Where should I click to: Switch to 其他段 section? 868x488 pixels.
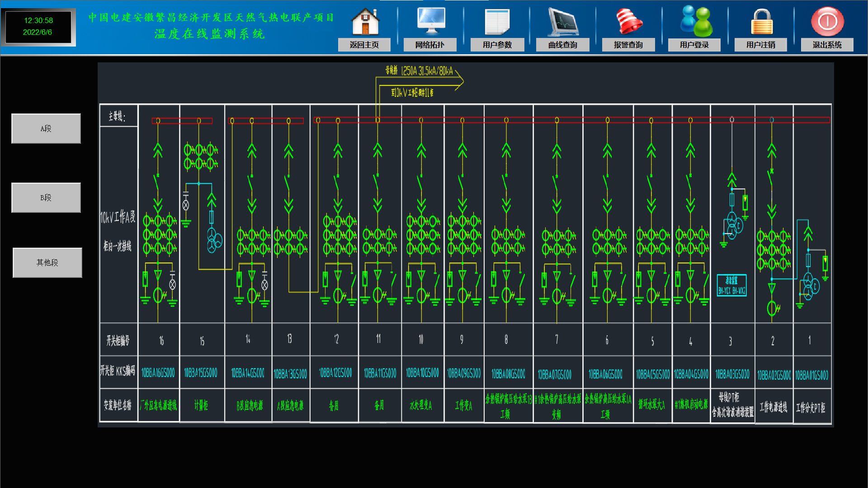47,263
